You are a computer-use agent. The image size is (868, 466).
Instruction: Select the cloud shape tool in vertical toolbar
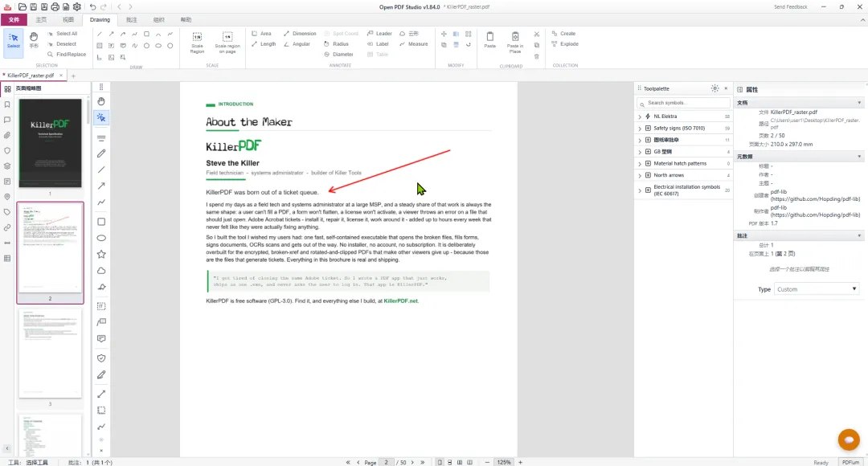(101, 271)
